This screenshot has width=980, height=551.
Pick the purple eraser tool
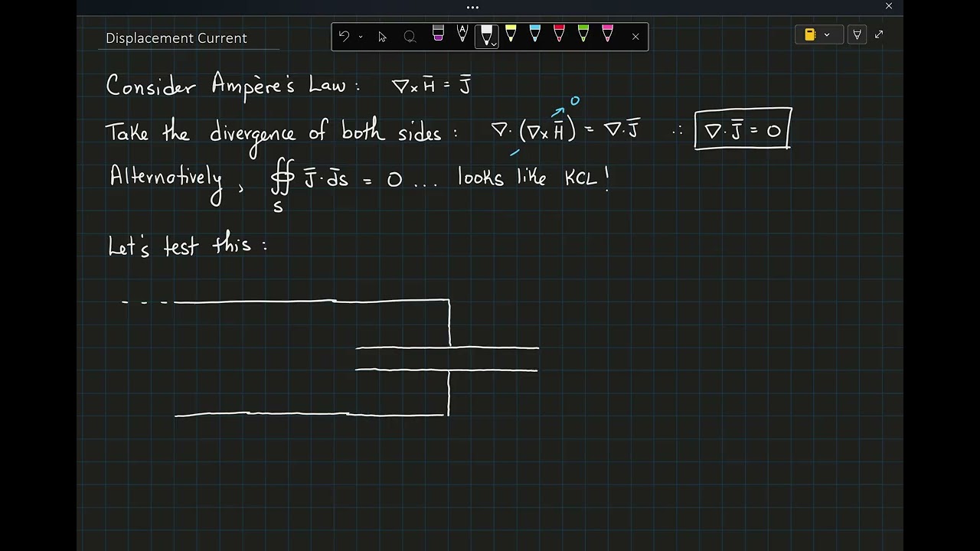pos(438,34)
